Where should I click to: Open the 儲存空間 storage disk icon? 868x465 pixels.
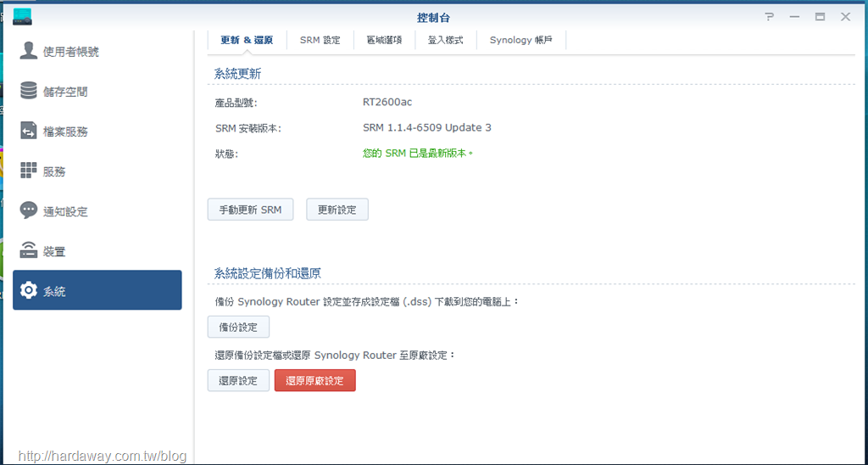click(28, 91)
